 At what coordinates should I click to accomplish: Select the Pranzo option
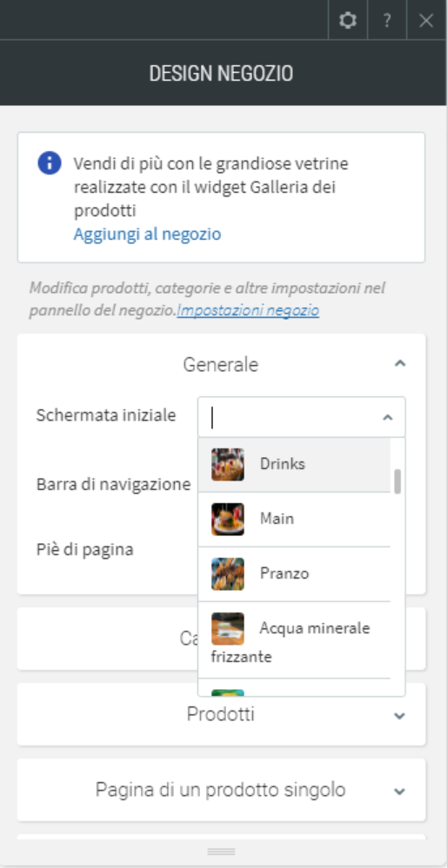coord(294,574)
